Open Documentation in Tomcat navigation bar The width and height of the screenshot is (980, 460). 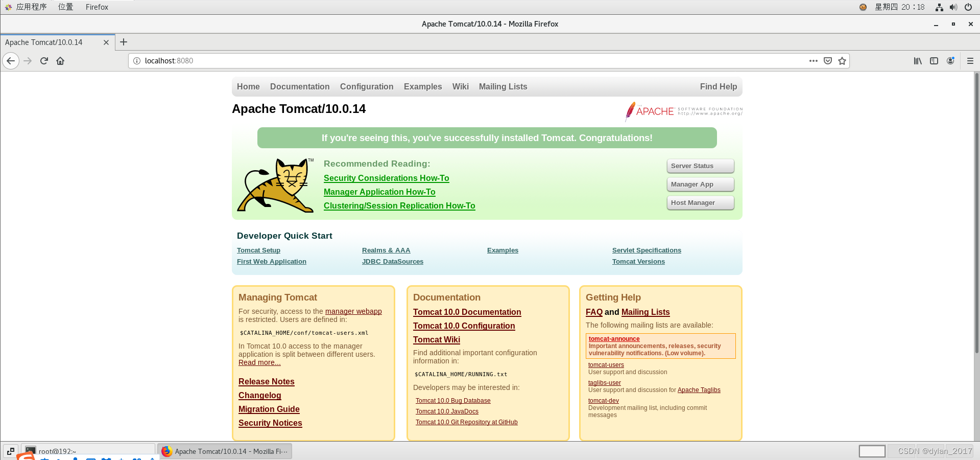point(300,87)
